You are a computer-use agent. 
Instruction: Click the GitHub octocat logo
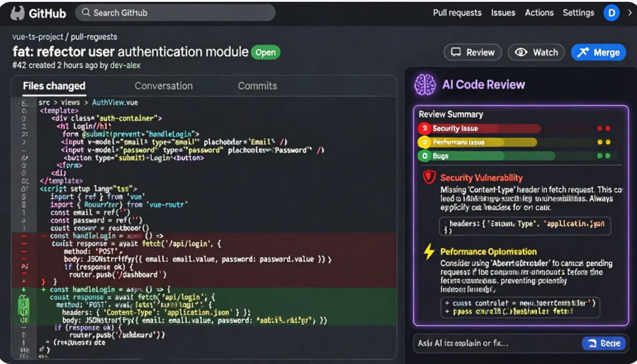pyautogui.click(x=17, y=13)
